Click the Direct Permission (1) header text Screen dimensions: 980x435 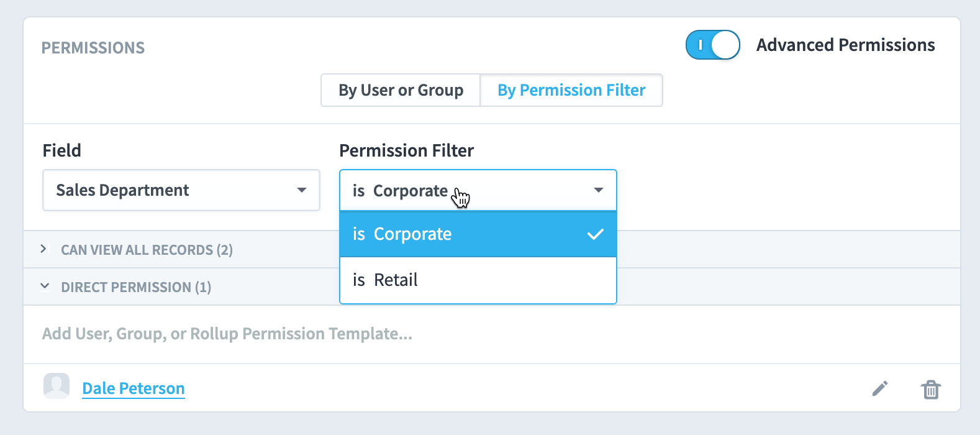point(136,287)
